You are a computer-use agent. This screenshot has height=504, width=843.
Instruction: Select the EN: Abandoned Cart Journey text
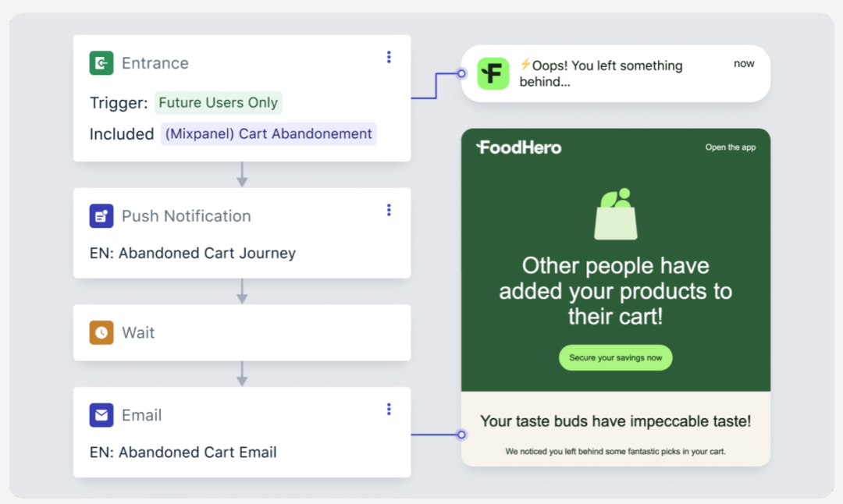tap(193, 253)
